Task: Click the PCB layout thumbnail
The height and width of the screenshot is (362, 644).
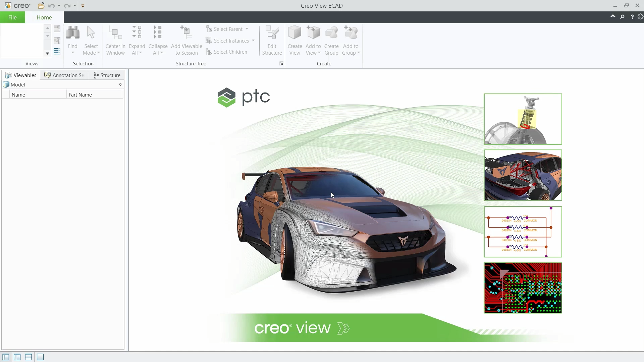Action: point(523,288)
